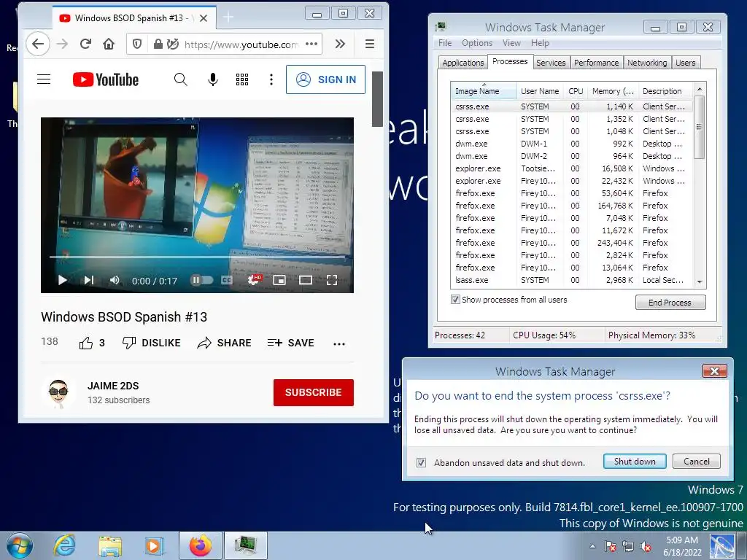Sort processes by User Name column
The width and height of the screenshot is (747, 560).
(540, 91)
